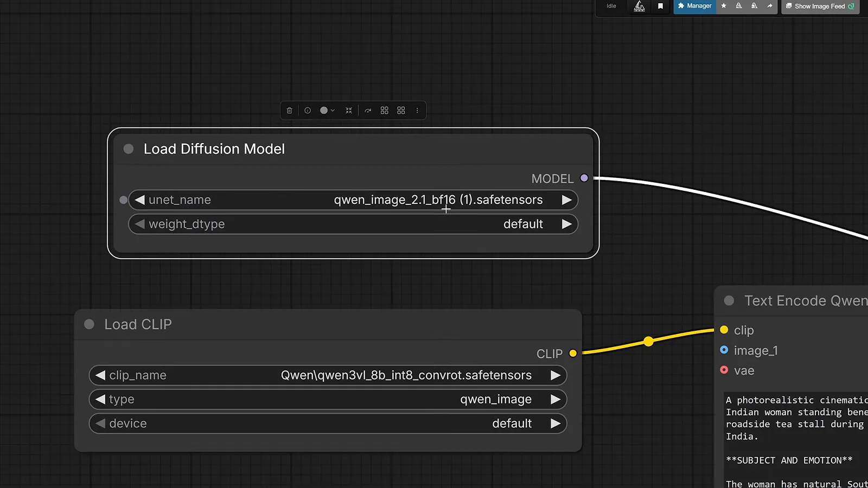Select previous unet_name with left arrow

coord(139,200)
